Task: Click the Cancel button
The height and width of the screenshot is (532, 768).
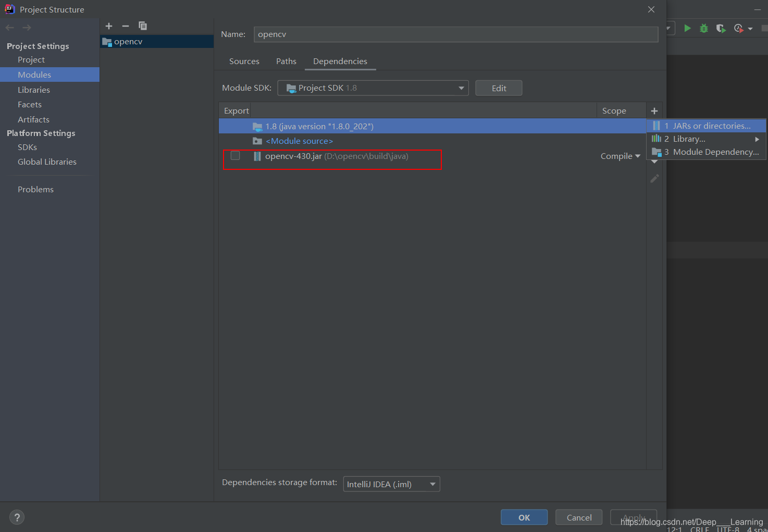Action: (579, 517)
